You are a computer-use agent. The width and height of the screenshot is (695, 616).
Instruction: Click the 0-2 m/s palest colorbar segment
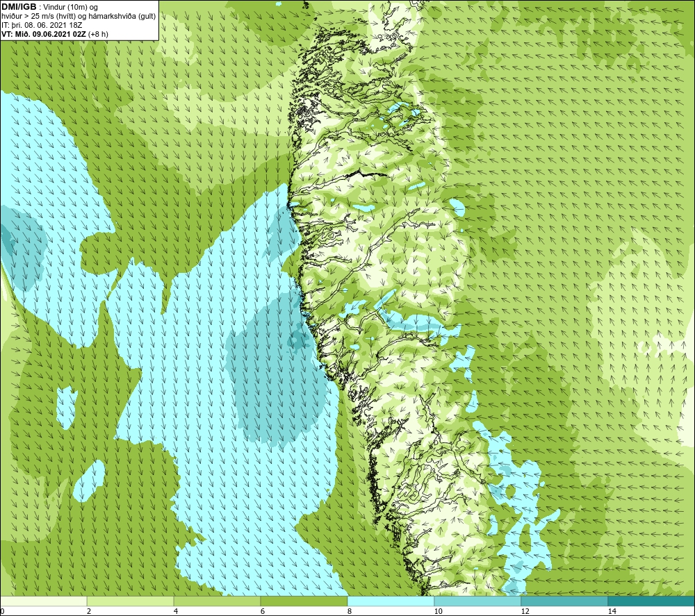[x=43, y=601]
